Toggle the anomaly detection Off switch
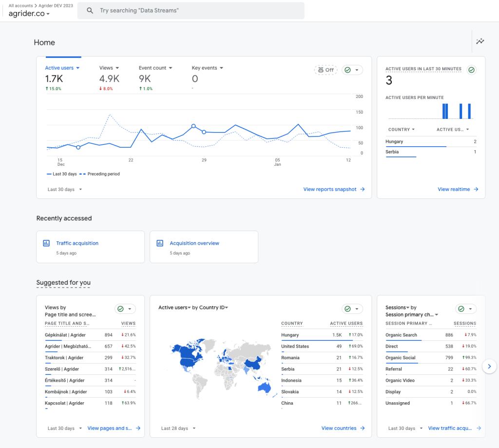Screen dimensions: 499x448 [326, 70]
